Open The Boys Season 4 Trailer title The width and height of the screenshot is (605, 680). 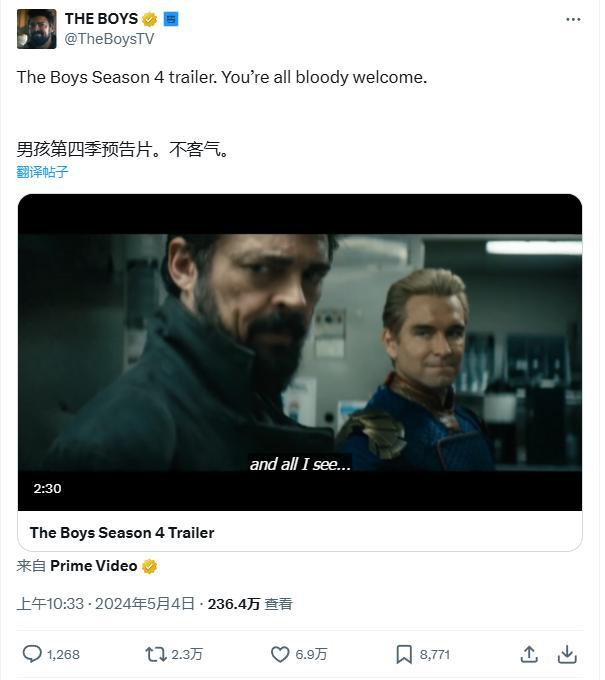point(122,533)
